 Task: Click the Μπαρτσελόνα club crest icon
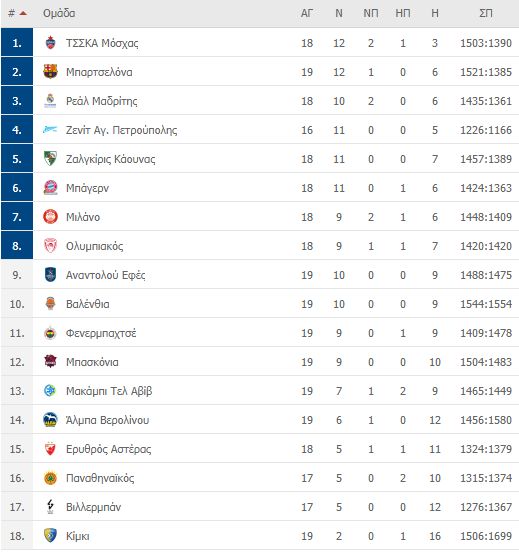50,72
